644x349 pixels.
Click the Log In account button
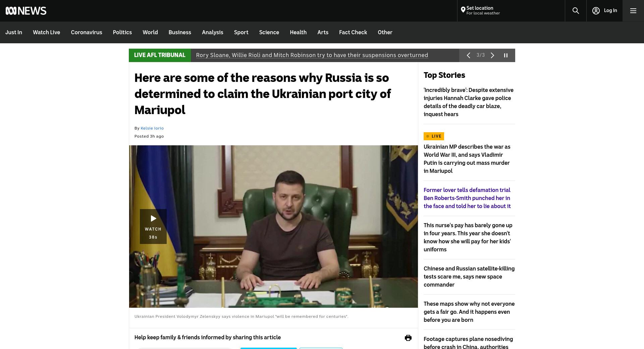(604, 11)
